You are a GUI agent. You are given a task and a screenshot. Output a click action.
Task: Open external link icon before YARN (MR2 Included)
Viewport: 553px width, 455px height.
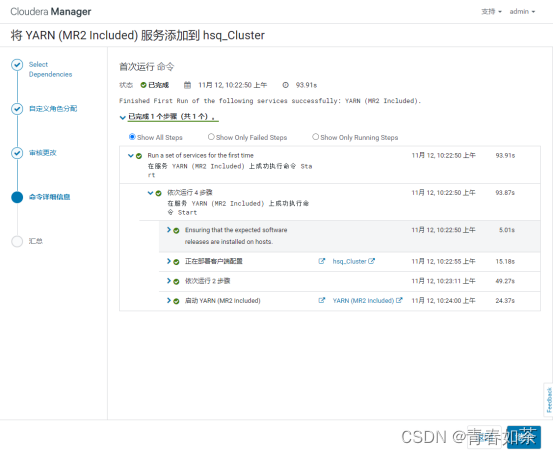tap(321, 300)
